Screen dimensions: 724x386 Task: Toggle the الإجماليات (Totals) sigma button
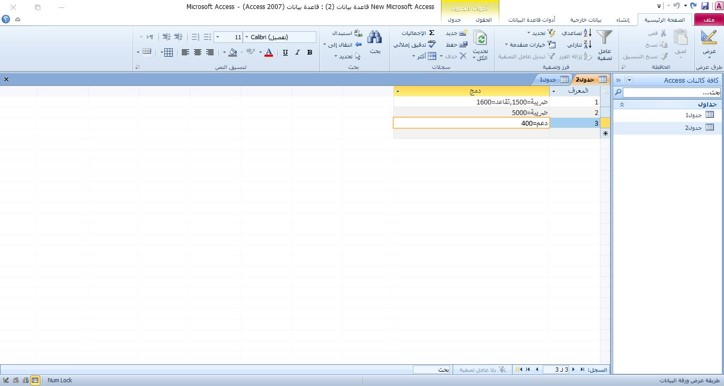pyautogui.click(x=418, y=33)
